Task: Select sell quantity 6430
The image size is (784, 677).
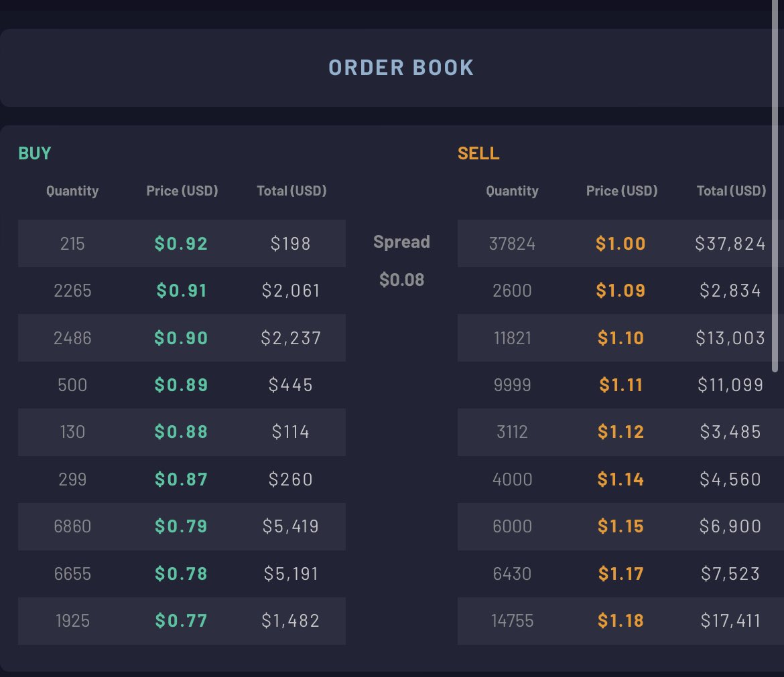Action: tap(512, 574)
